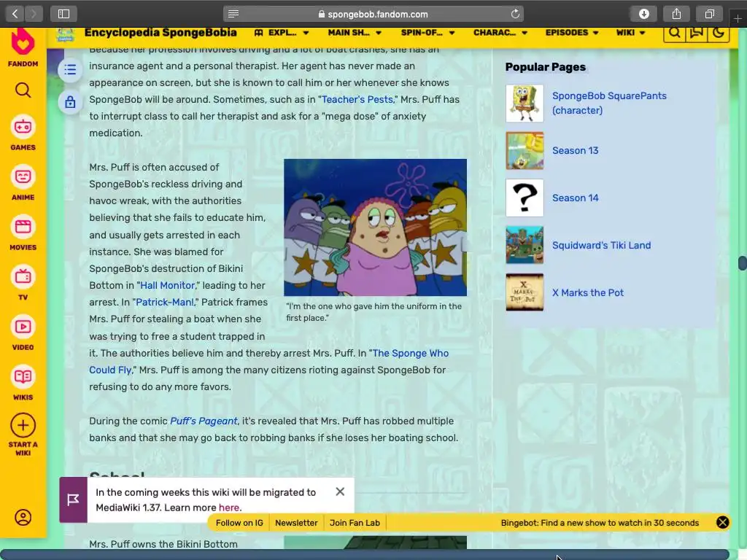Viewport: 747px width, 560px height.
Task: Click the Season 14 question mark thumbnail
Action: point(525,198)
